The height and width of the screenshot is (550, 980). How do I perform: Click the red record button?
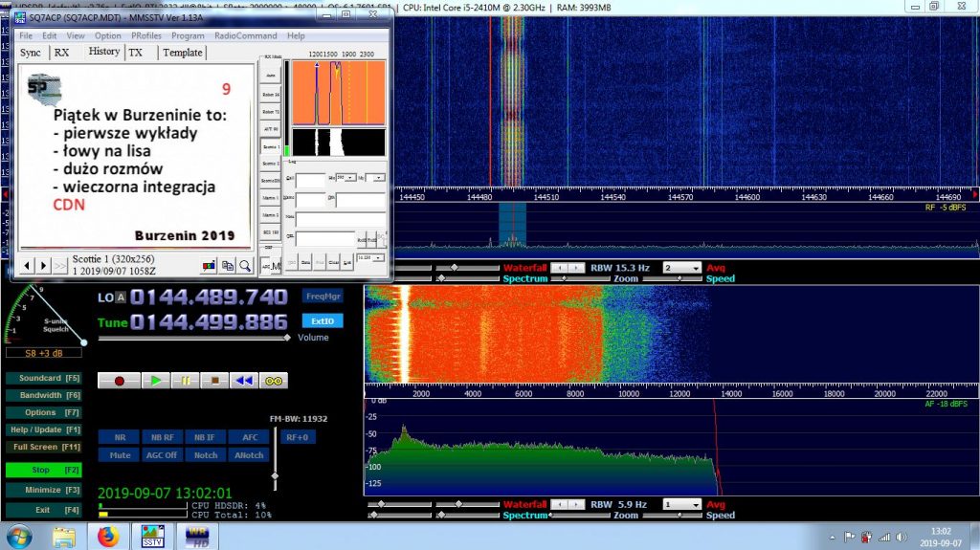click(119, 381)
